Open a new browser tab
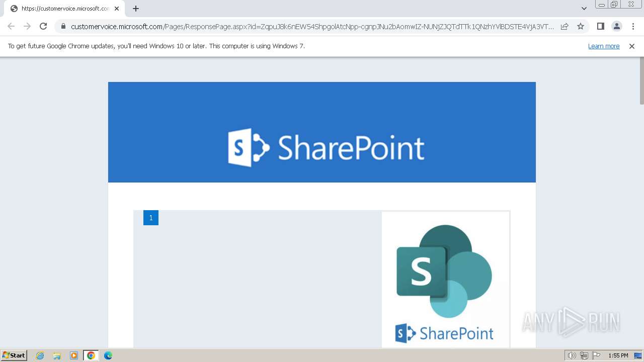 (136, 9)
